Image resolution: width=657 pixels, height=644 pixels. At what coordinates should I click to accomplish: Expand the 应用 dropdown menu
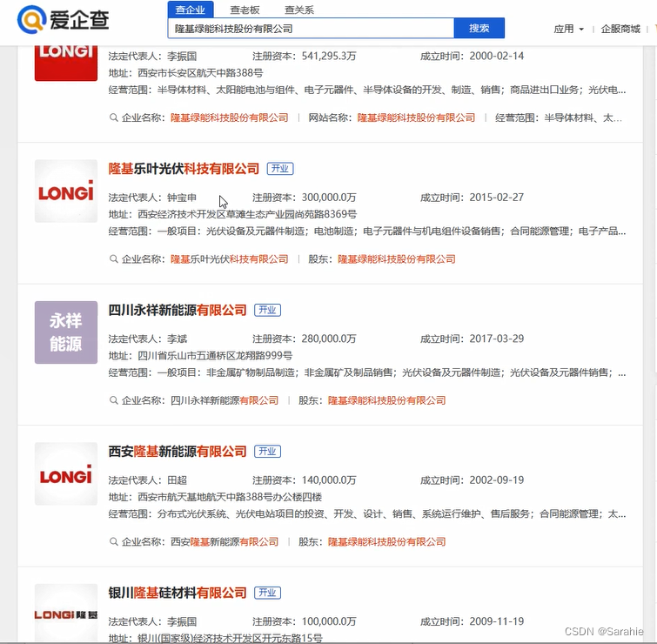pos(568,29)
